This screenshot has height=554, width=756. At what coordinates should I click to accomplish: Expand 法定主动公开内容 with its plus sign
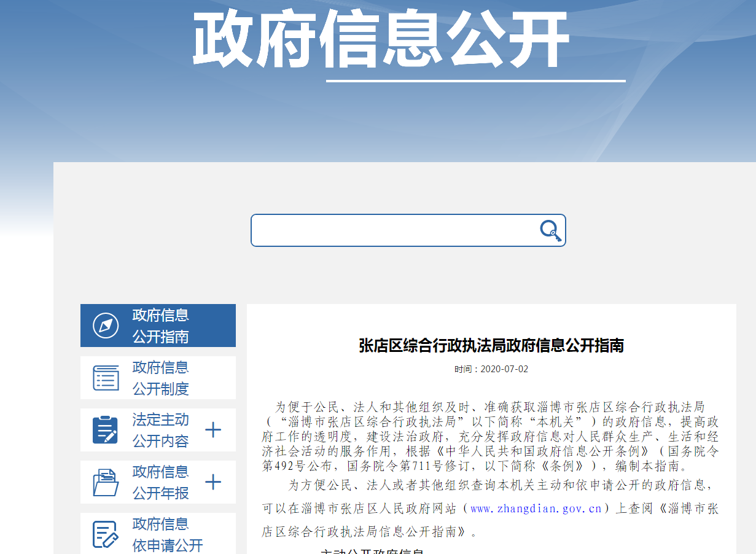click(x=212, y=430)
